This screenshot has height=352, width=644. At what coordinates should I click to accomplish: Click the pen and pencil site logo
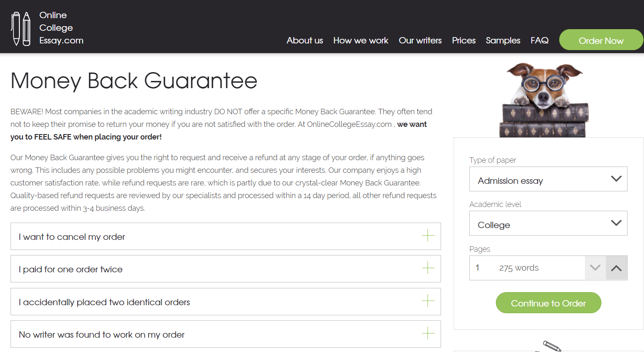tap(21, 29)
